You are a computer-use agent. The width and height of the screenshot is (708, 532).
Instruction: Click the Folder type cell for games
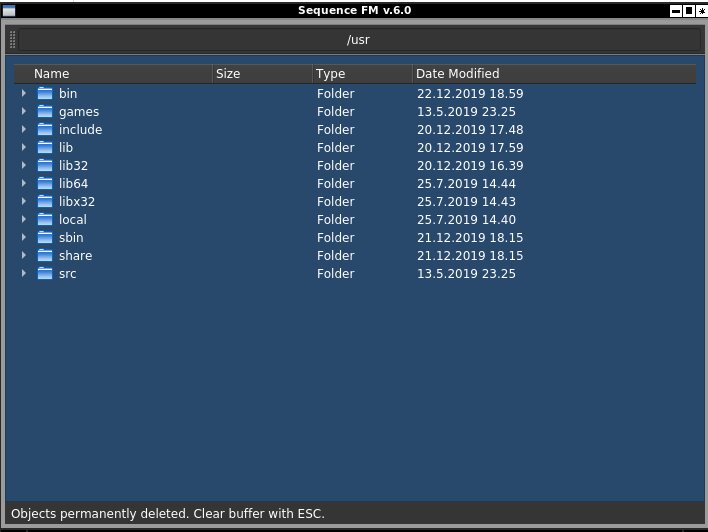click(x=335, y=112)
